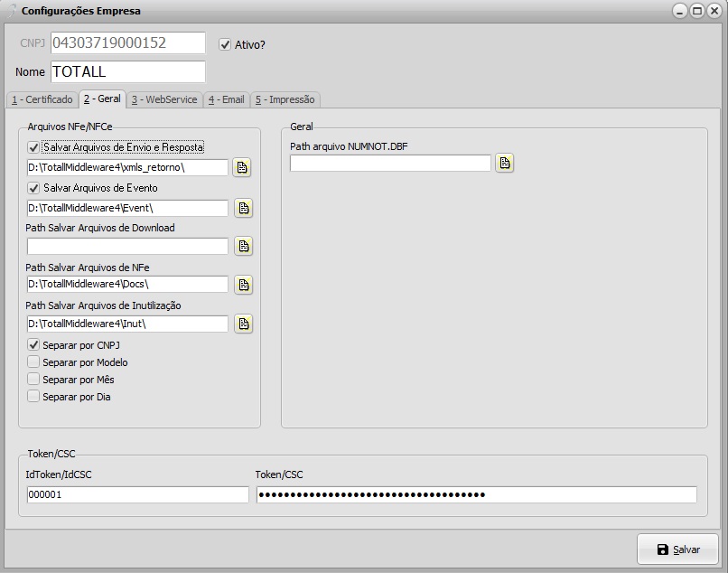Switch to the 1 - Certificado tab
728x573 pixels.
point(42,99)
